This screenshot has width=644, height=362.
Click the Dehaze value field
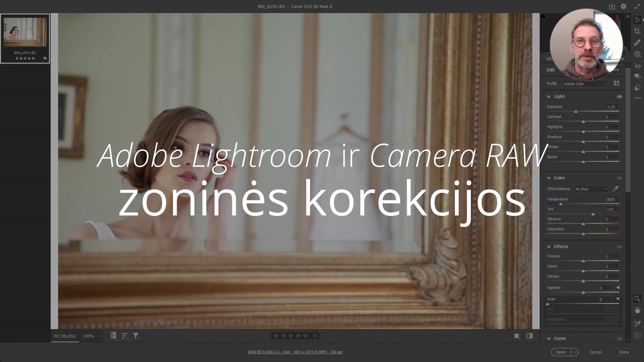pos(612,277)
